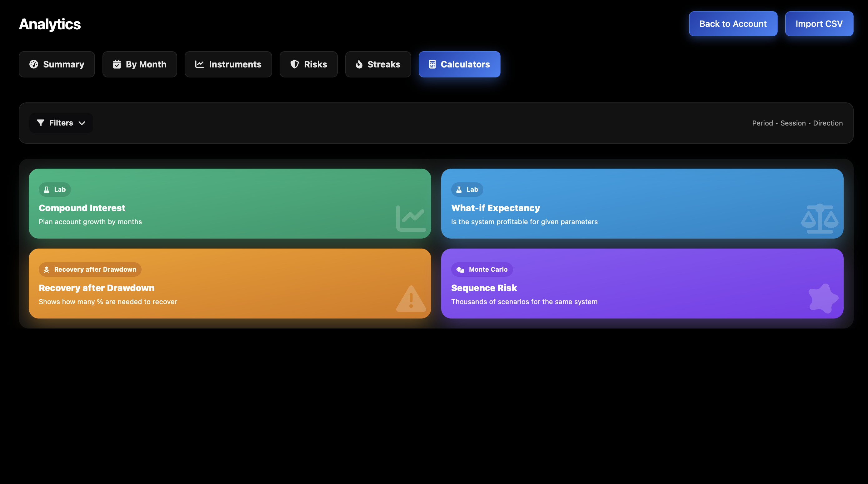Click the chart line icon on Instruments tab
868x484 pixels.
(x=199, y=64)
